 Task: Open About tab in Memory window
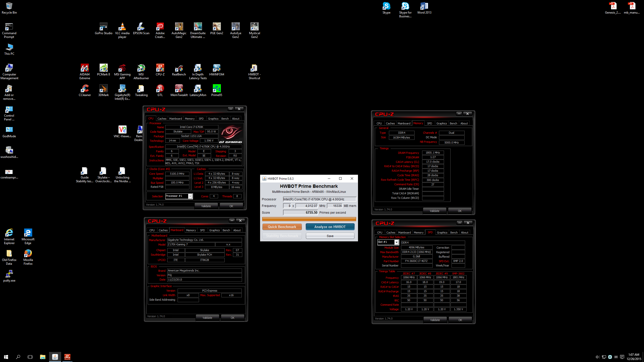pyautogui.click(x=464, y=123)
